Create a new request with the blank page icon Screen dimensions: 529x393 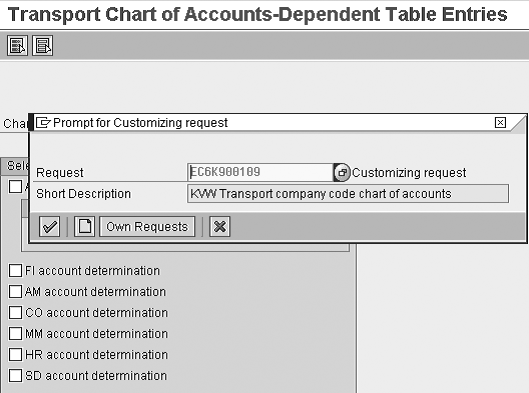(84, 226)
